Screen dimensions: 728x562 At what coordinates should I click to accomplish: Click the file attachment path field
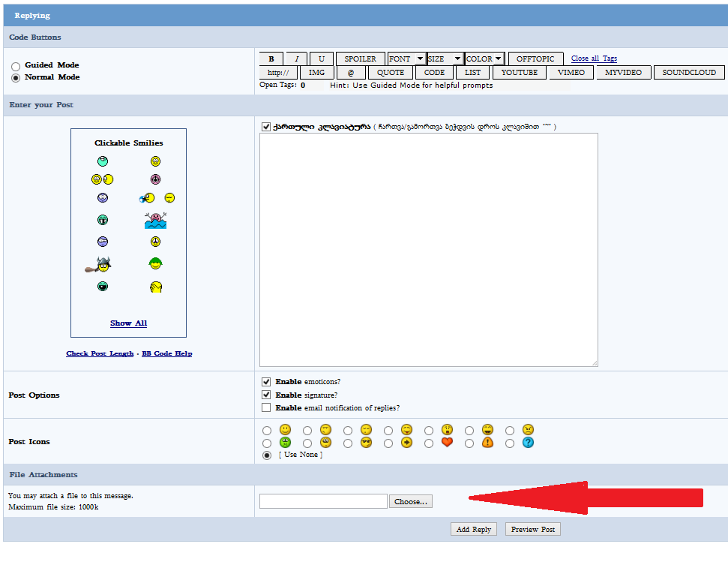[323, 501]
